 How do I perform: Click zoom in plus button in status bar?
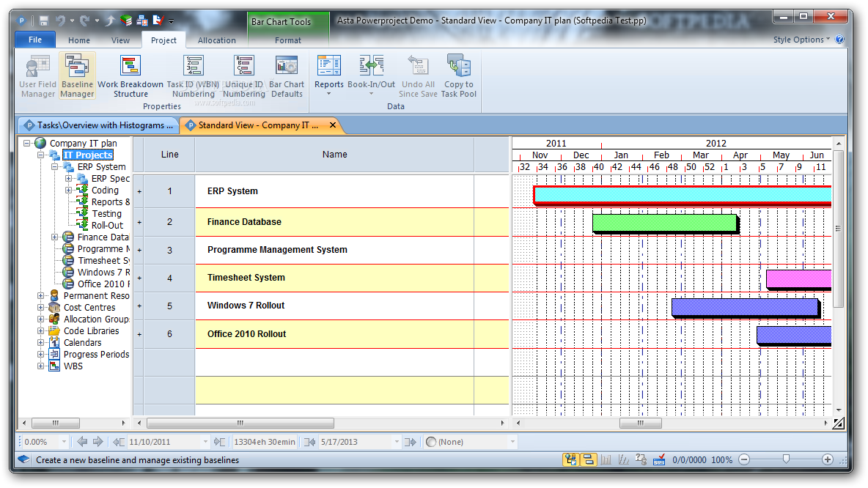coord(828,459)
